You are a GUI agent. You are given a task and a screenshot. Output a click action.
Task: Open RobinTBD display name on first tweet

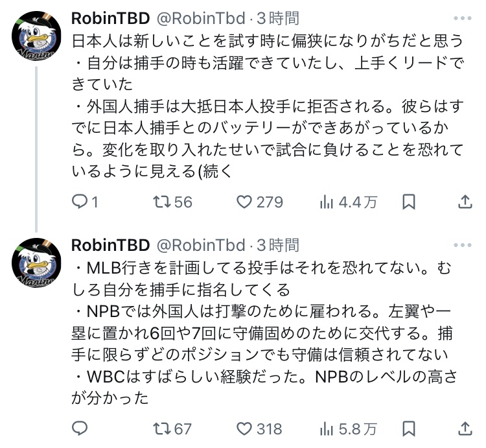pos(110,18)
